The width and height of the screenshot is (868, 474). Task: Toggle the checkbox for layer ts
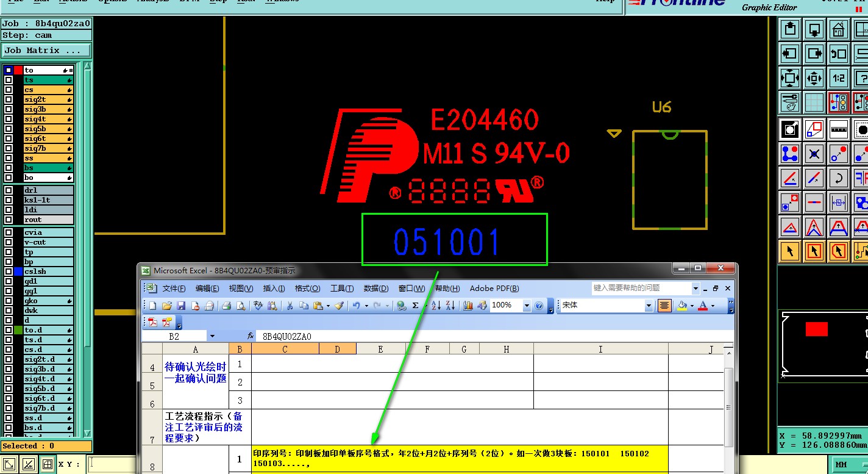tap(9, 80)
